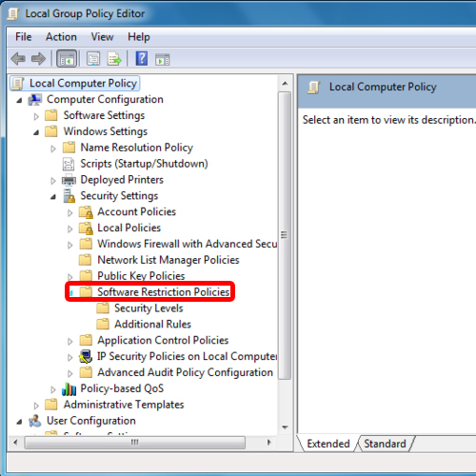Open Help via the question mark icon
Image resolution: width=476 pixels, height=476 pixels.
coord(142,58)
